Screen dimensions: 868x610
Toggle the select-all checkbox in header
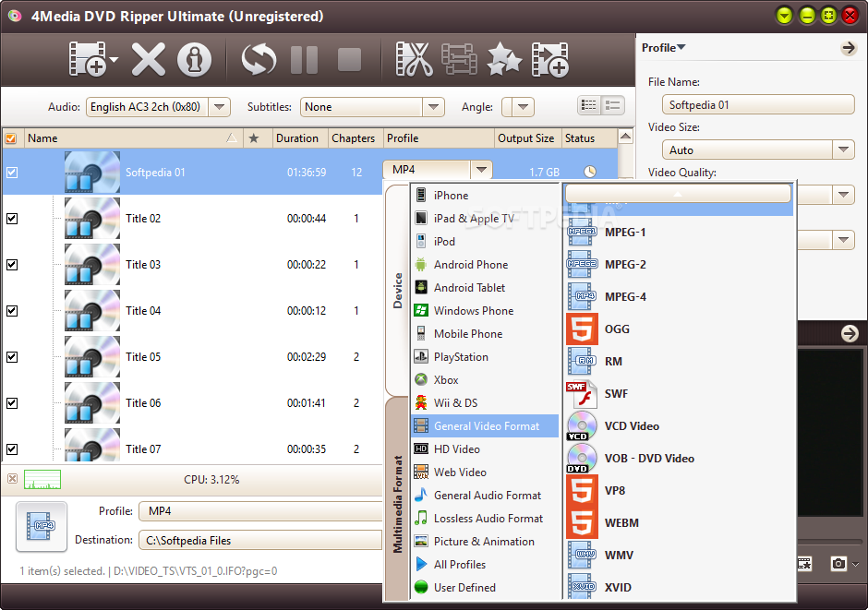click(x=11, y=138)
